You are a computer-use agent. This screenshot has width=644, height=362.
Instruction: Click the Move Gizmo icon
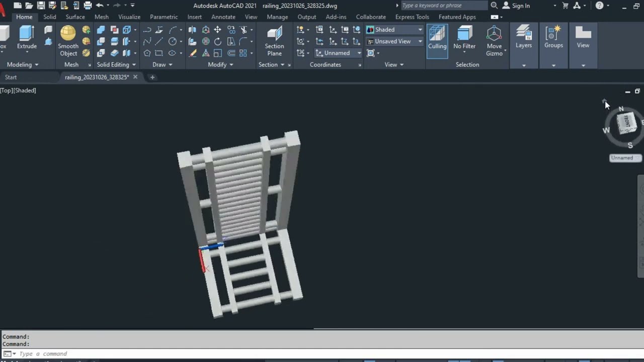click(x=494, y=41)
